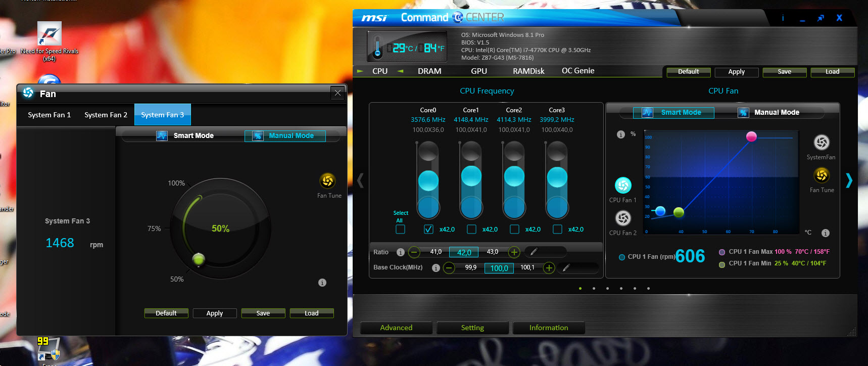Image resolution: width=868 pixels, height=366 pixels.
Task: Decrease Base Clock with minus button
Action: coord(449,267)
